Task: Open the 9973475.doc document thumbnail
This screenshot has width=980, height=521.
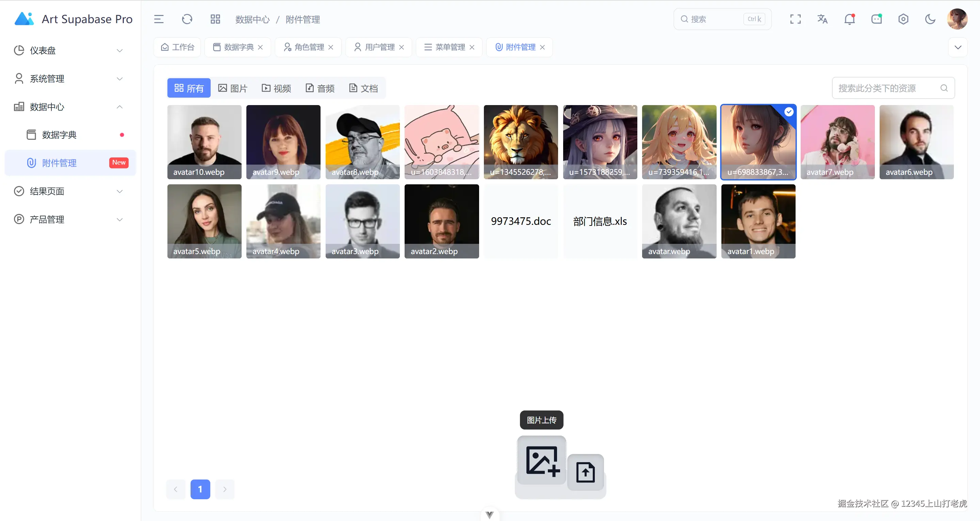Action: click(x=521, y=221)
